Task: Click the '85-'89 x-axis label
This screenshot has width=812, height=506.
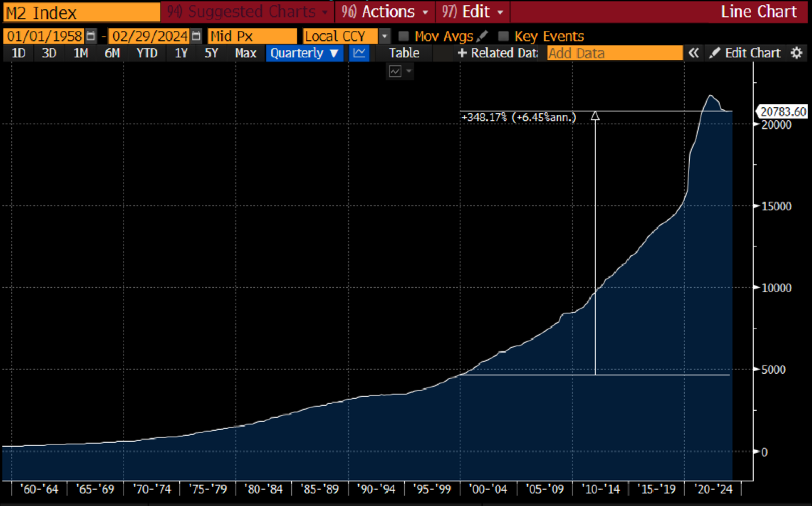Action: tap(319, 489)
